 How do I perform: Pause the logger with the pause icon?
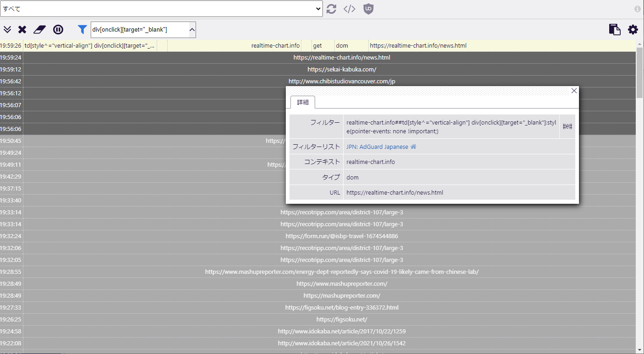pos(58,29)
